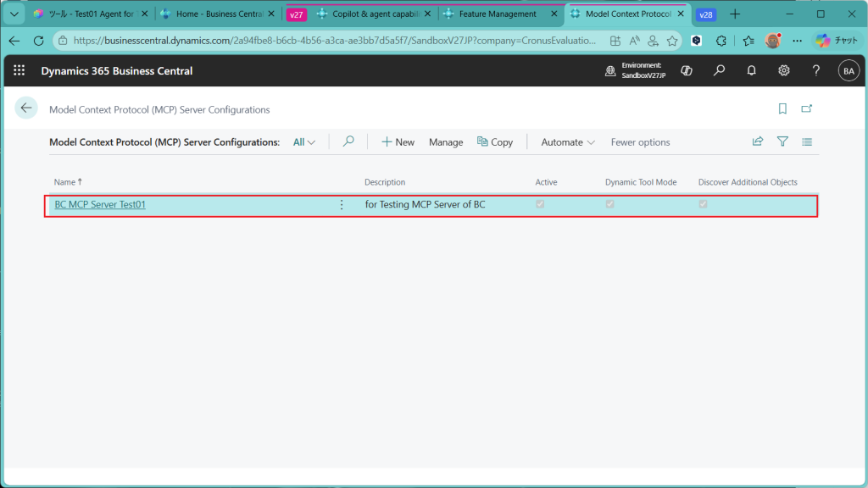This screenshot has height=488, width=868.
Task: Toggle the Dynamic Tool Mode checkbox
Action: (609, 204)
